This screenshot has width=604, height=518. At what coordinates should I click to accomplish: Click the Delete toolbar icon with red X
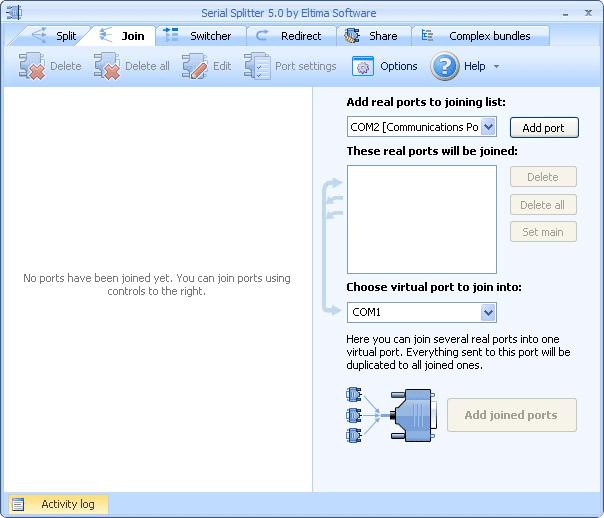(32, 66)
